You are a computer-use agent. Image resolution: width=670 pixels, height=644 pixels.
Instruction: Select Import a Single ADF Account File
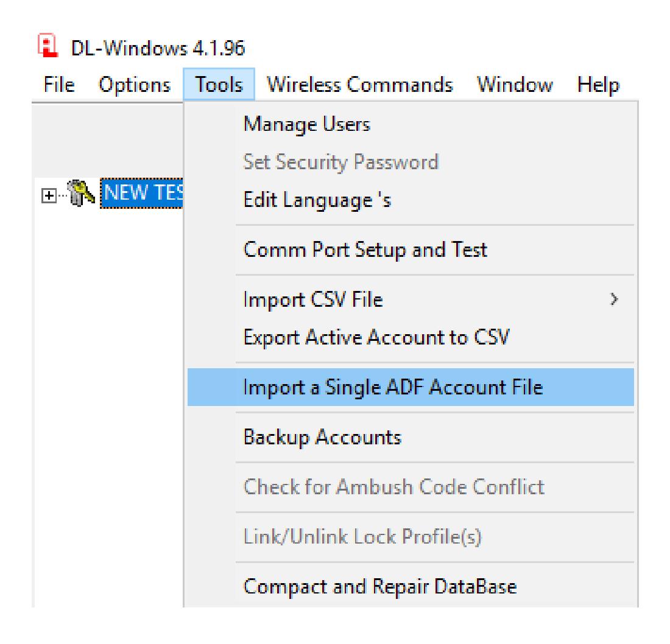coord(411,387)
